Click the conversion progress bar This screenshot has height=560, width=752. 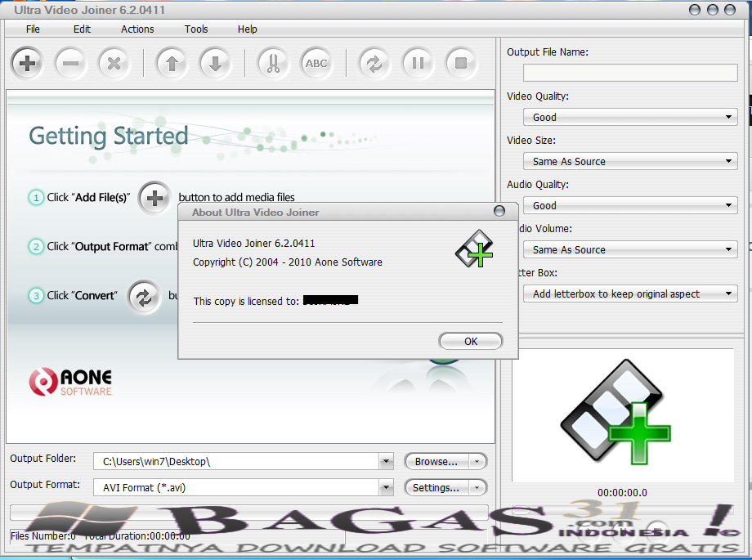point(249,513)
